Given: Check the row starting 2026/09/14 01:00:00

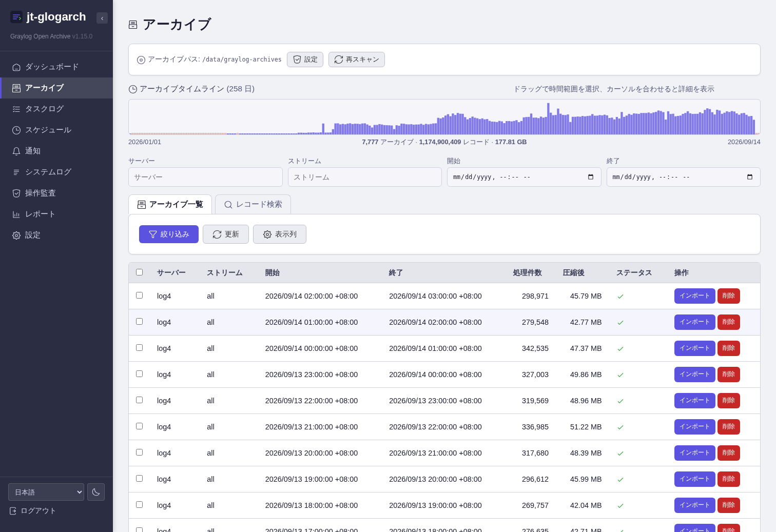Looking at the screenshot, I should point(139,322).
